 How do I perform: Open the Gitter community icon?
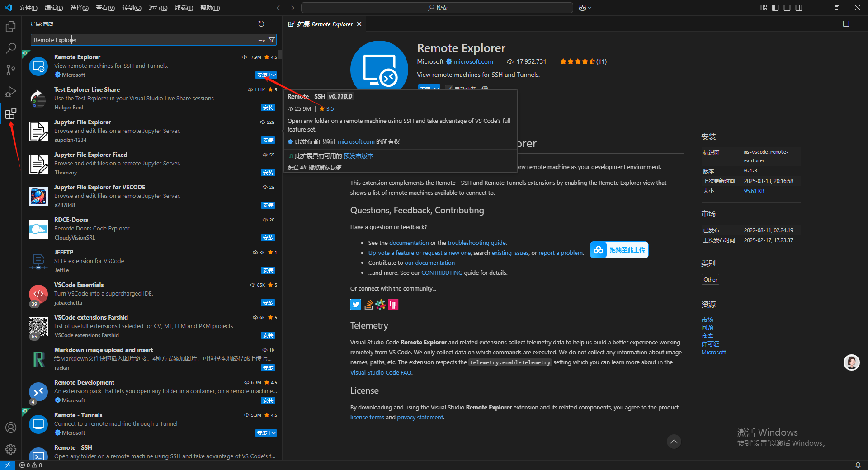(x=393, y=305)
